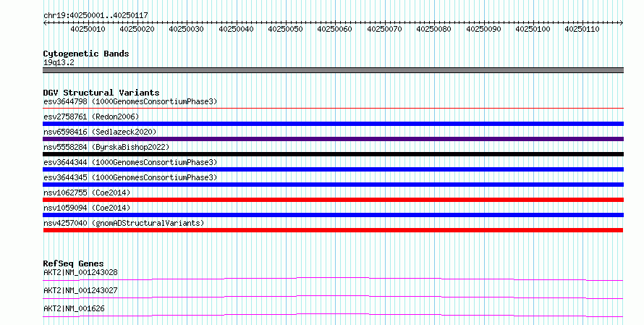Click the thin red esv3644798 variant line
Screen dimensions: 644x325
[333, 109]
